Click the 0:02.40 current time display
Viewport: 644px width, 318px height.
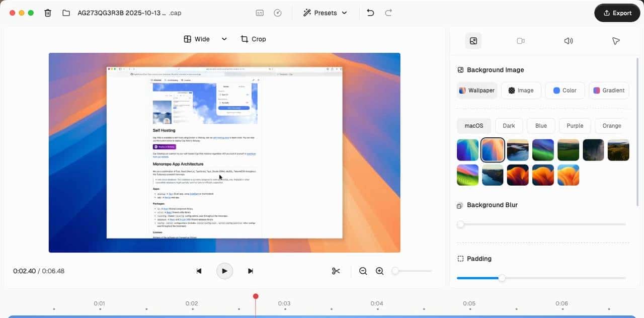pos(25,271)
